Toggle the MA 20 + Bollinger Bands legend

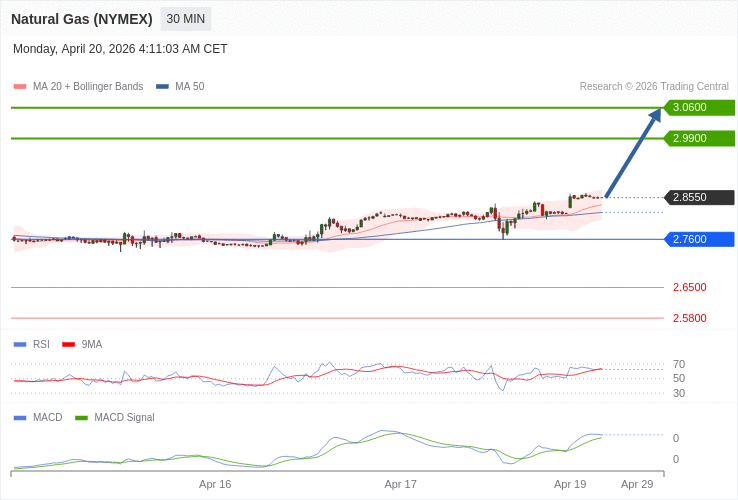tap(79, 87)
